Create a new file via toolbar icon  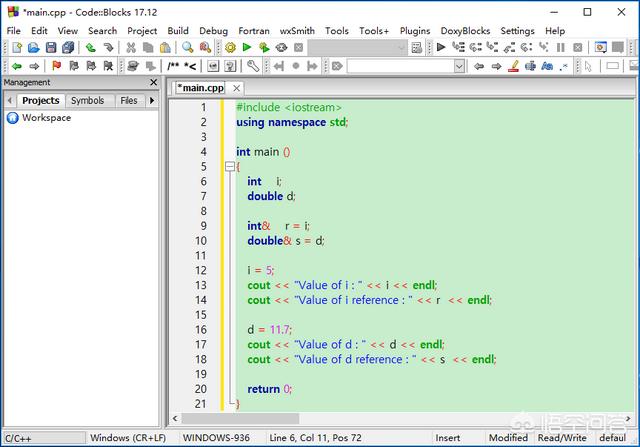(17, 47)
